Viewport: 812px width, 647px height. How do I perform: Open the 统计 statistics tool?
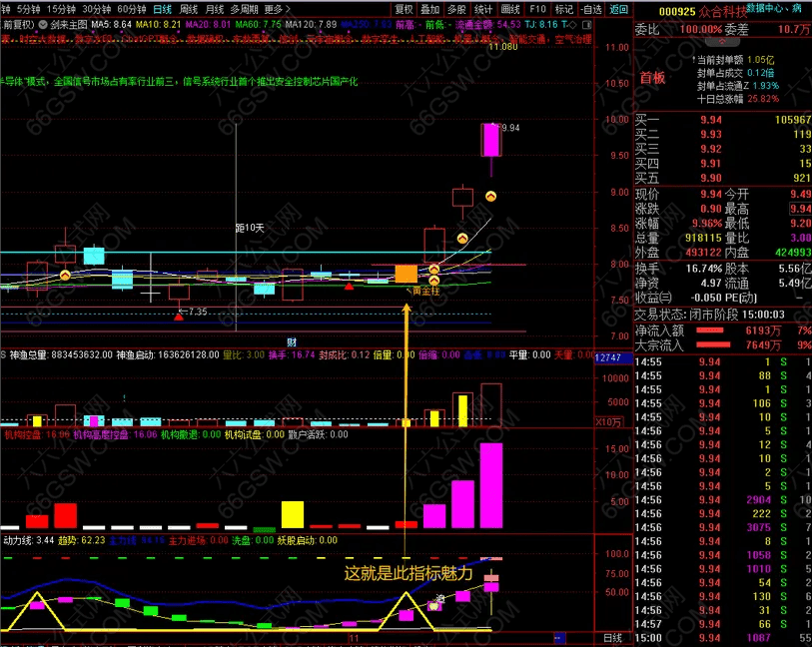click(483, 9)
